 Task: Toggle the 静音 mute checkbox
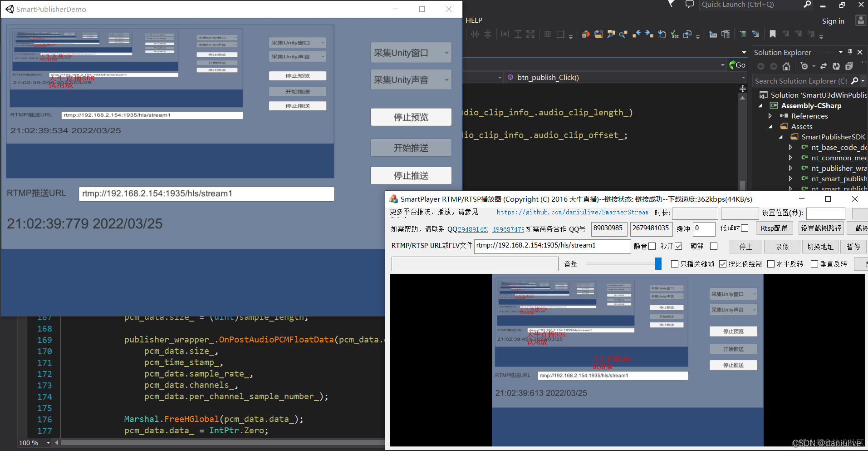(652, 246)
